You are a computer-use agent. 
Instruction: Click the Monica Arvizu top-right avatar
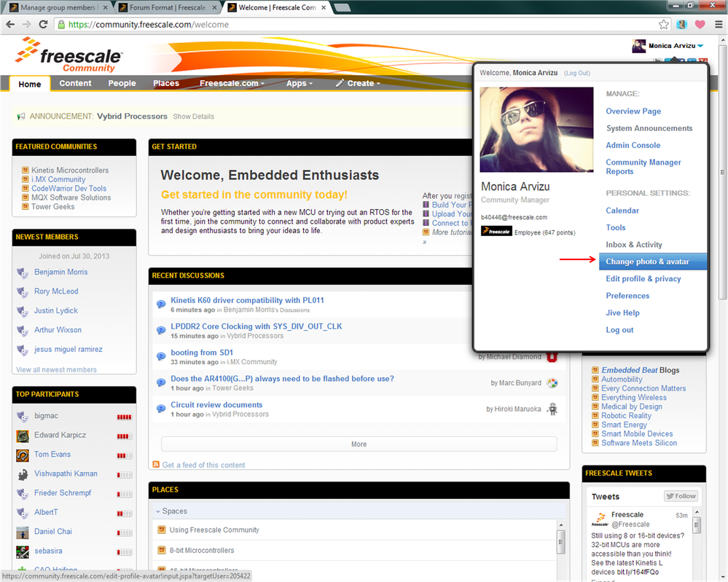[x=638, y=46]
